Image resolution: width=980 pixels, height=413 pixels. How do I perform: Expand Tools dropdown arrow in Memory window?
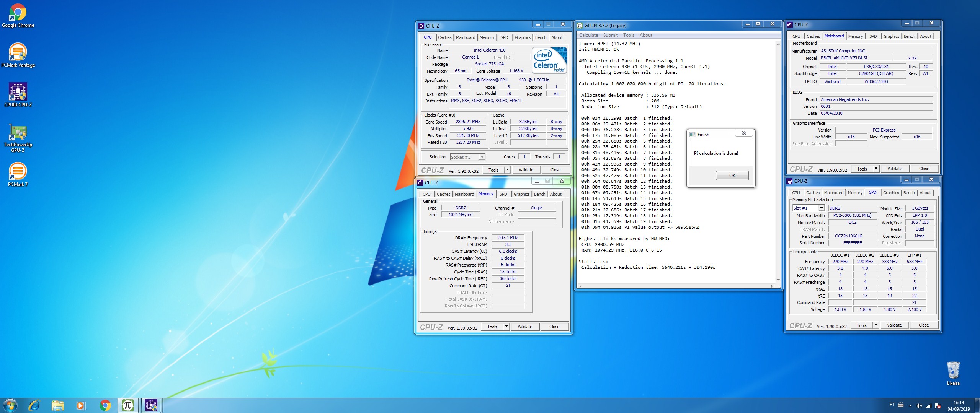click(506, 327)
